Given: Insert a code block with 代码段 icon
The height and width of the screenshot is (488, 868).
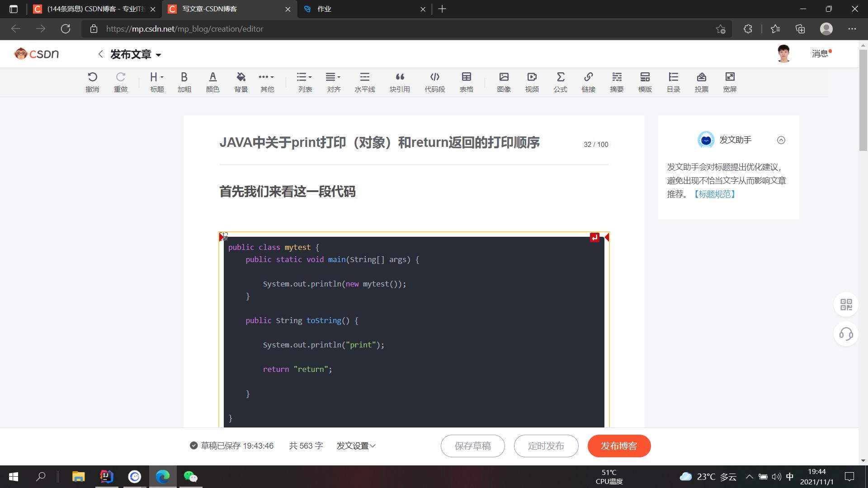Looking at the screenshot, I should tap(434, 82).
